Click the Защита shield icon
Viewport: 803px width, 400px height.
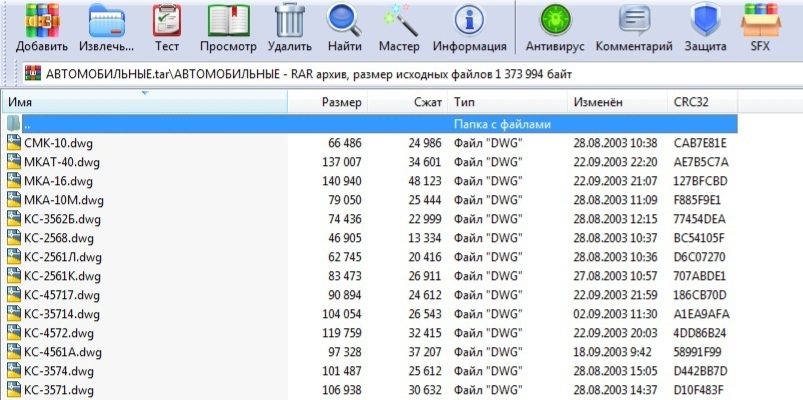pyautogui.click(x=706, y=20)
